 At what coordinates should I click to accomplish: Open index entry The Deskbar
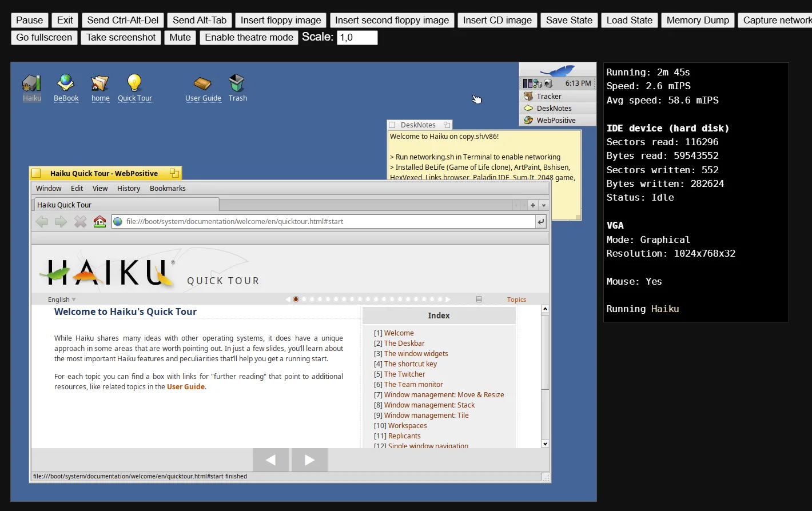pyautogui.click(x=404, y=344)
